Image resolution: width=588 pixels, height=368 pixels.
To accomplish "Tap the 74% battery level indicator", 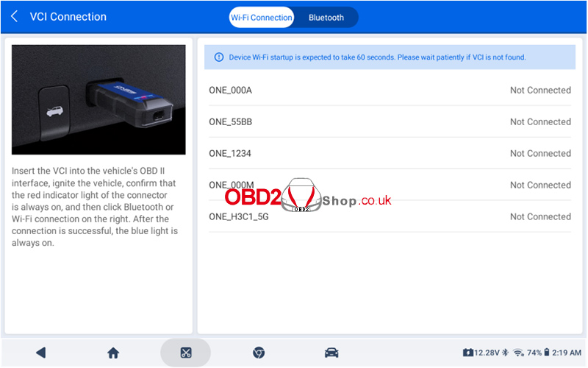I will point(535,353).
